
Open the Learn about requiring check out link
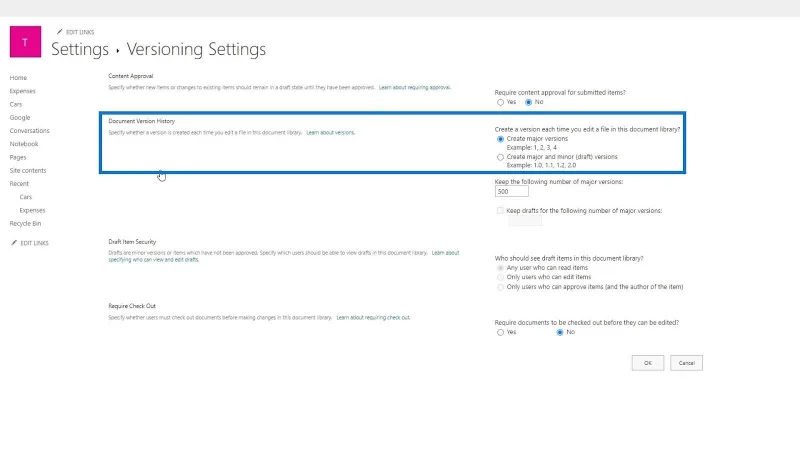pyautogui.click(x=373, y=317)
